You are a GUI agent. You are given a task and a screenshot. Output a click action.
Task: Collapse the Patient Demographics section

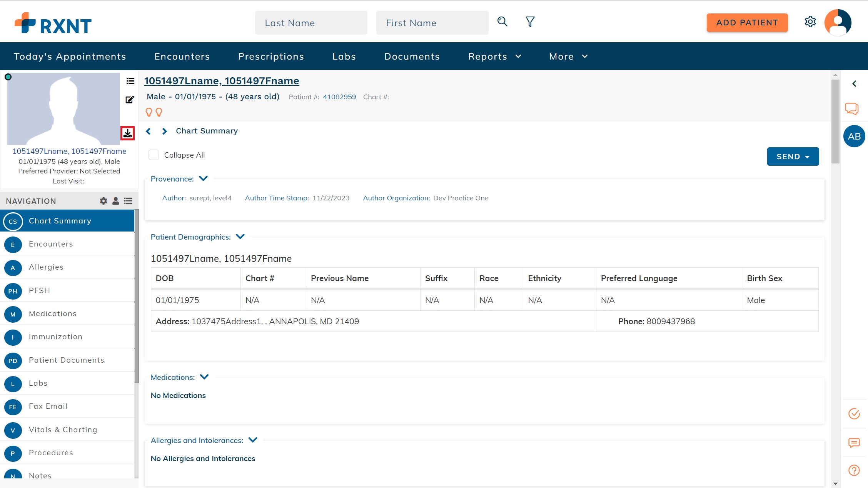240,237
